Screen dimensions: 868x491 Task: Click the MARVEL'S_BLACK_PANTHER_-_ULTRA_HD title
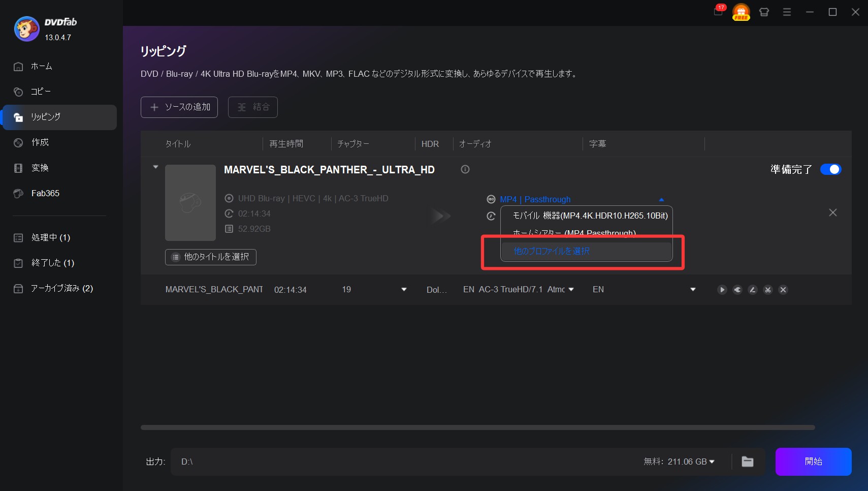[329, 170]
